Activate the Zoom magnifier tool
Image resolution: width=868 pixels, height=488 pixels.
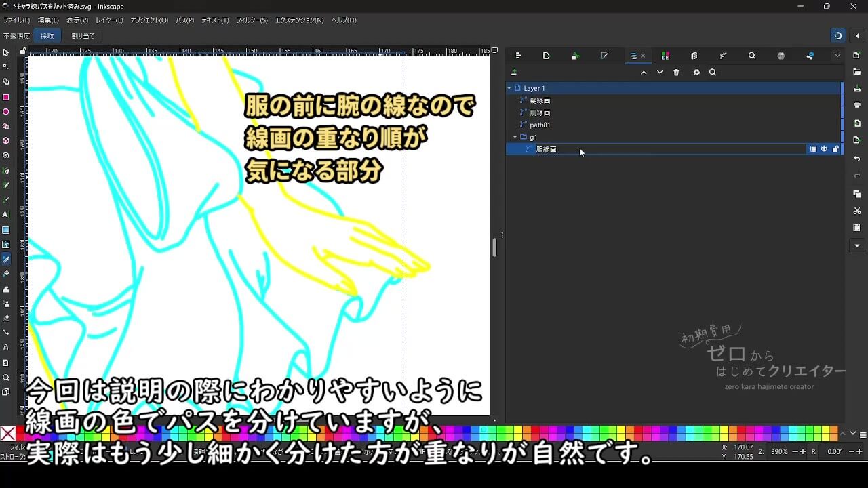[x=6, y=378]
